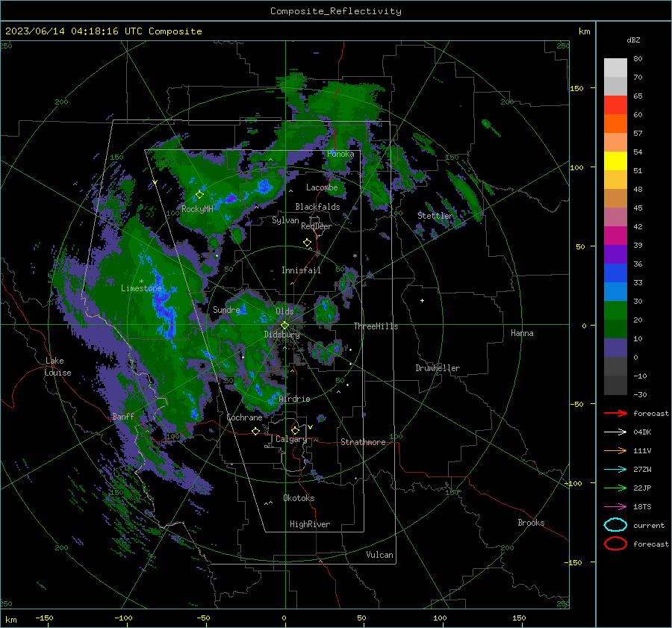Image resolution: width=672 pixels, height=628 pixels.
Task: Click the 18TS legend text
Action: [642, 507]
